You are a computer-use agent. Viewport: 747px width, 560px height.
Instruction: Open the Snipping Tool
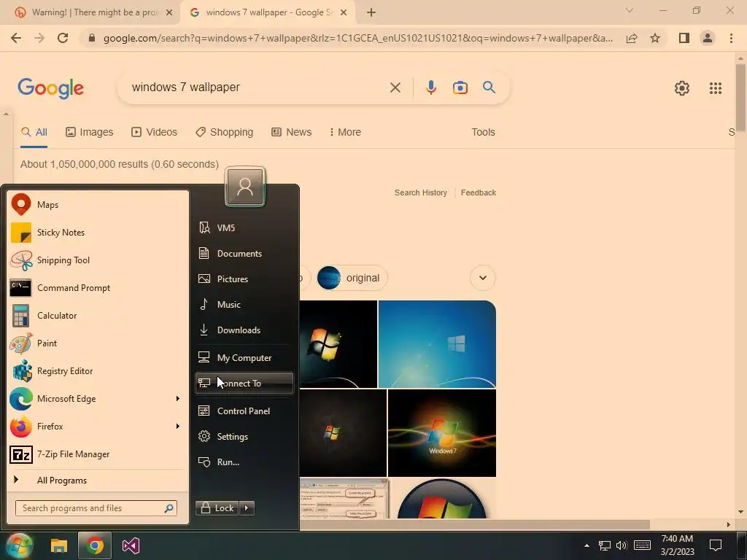coord(98,260)
